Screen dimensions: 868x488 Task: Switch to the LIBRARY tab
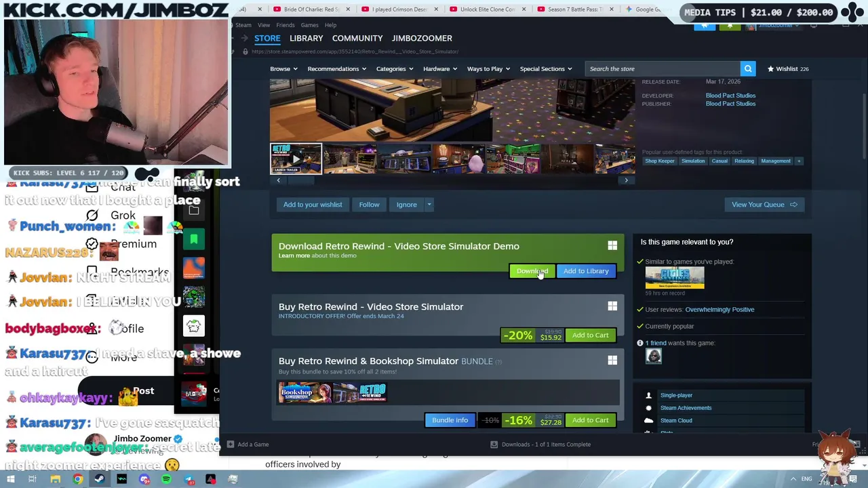[x=307, y=39]
